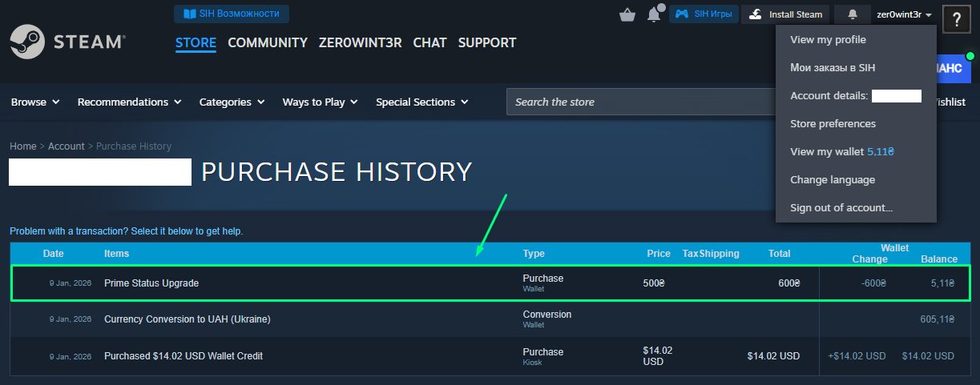Open the Special Sections dropdown

(421, 102)
